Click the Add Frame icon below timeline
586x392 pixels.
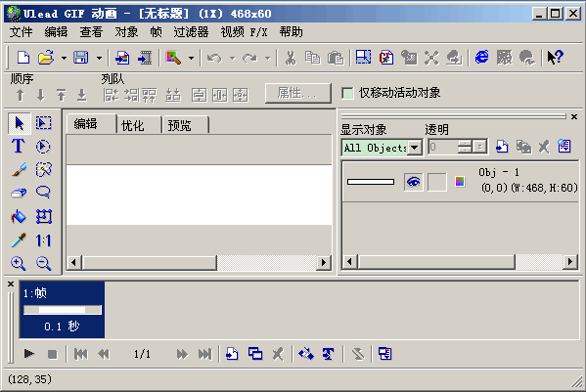point(232,354)
